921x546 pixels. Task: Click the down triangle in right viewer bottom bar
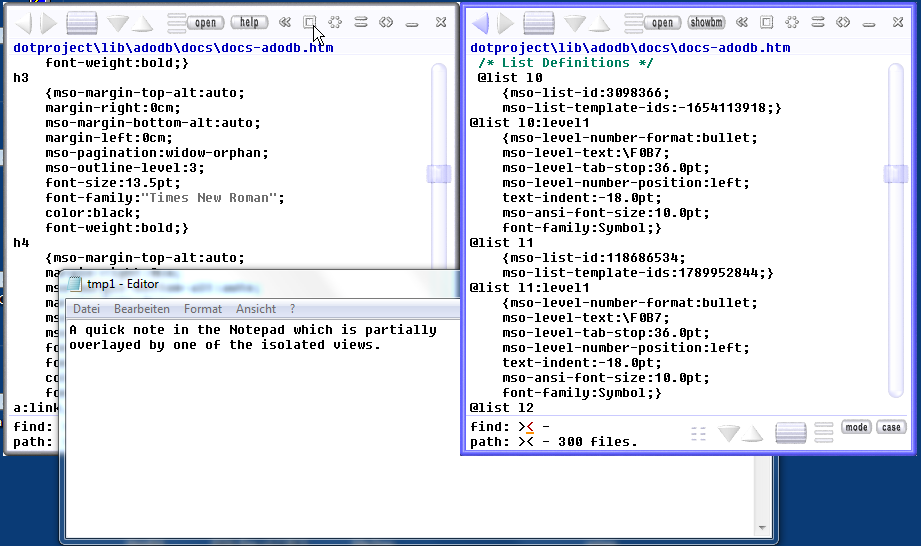(729, 433)
